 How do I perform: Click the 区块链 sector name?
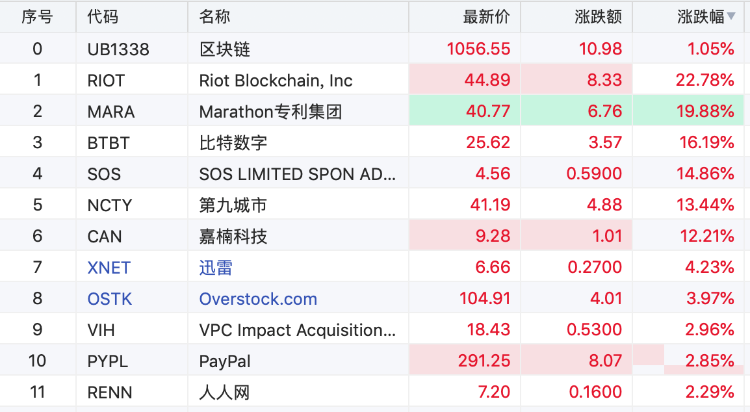pos(222,48)
